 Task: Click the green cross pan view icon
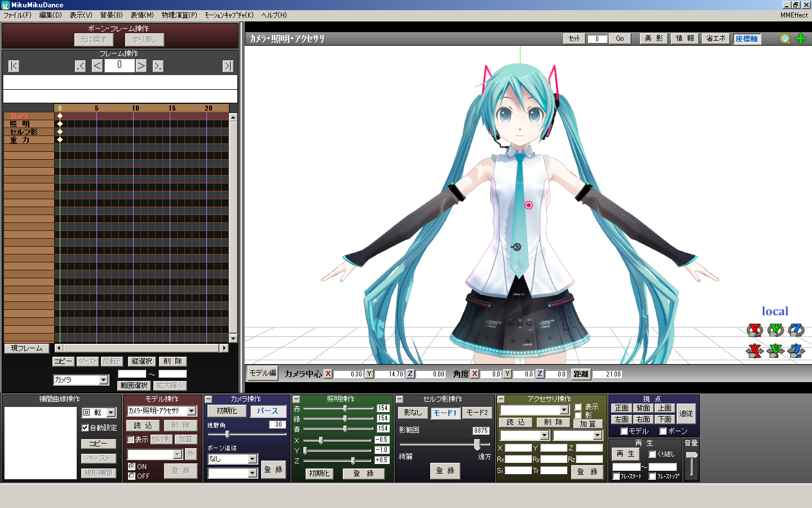tap(801, 38)
